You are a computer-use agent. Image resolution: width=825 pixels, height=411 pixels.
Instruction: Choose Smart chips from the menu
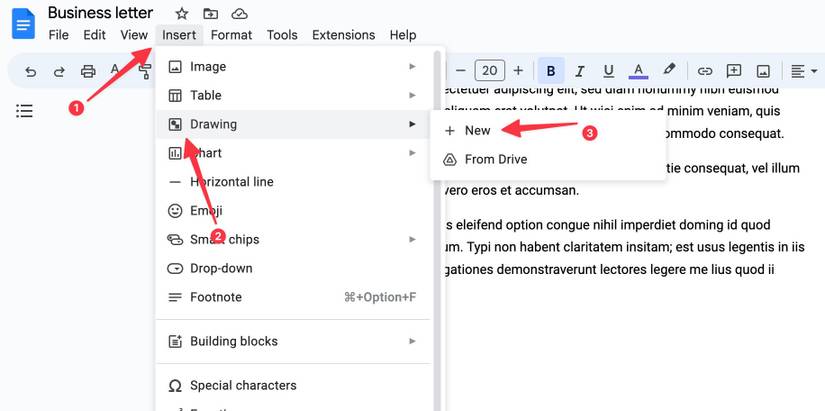pos(294,239)
